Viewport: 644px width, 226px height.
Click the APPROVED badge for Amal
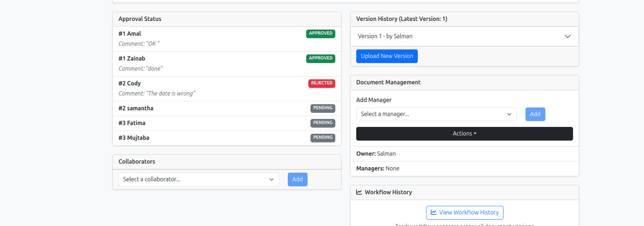pyautogui.click(x=321, y=33)
